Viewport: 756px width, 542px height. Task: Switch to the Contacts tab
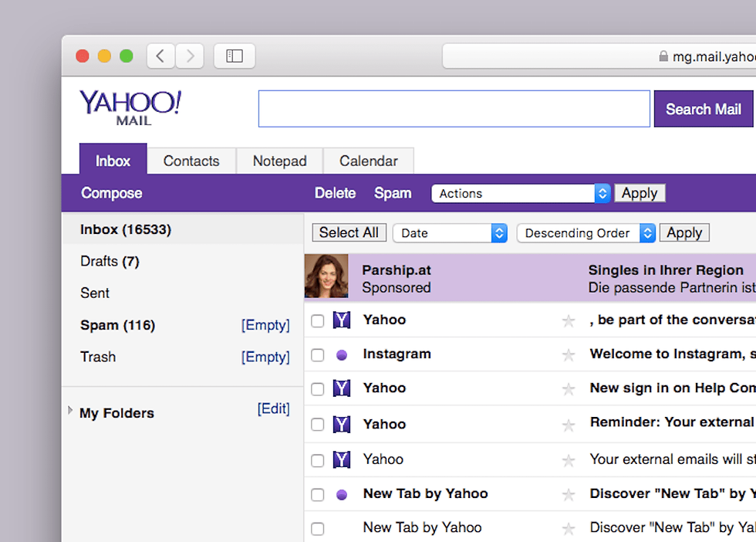[x=191, y=161]
